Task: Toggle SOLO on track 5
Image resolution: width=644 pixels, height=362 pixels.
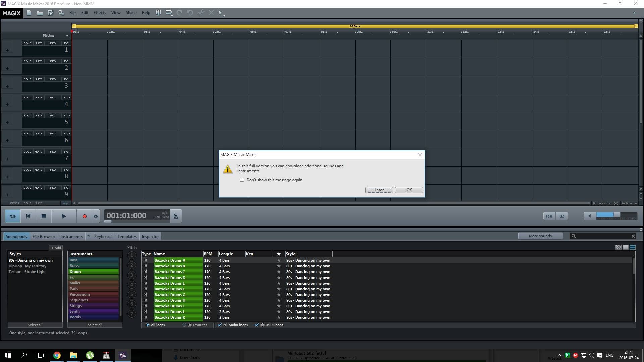Action: pyautogui.click(x=28, y=115)
